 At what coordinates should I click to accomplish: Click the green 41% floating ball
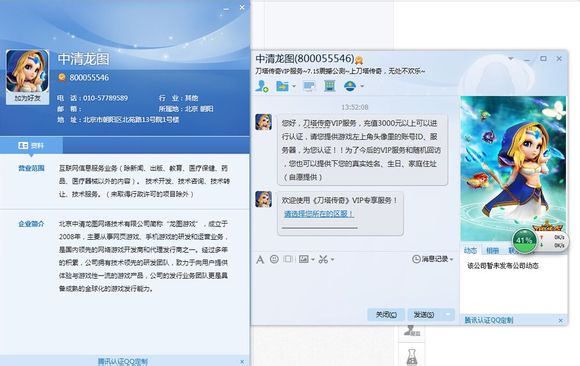point(524,241)
